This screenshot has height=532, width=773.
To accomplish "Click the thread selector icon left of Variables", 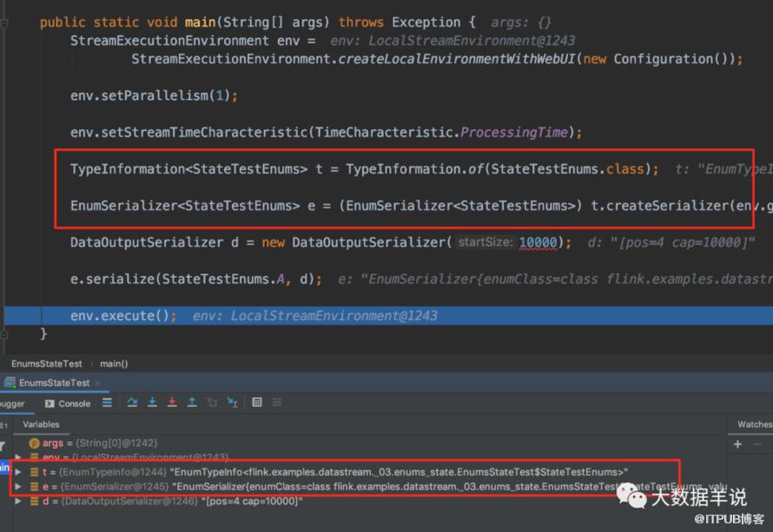I will 3,424.
